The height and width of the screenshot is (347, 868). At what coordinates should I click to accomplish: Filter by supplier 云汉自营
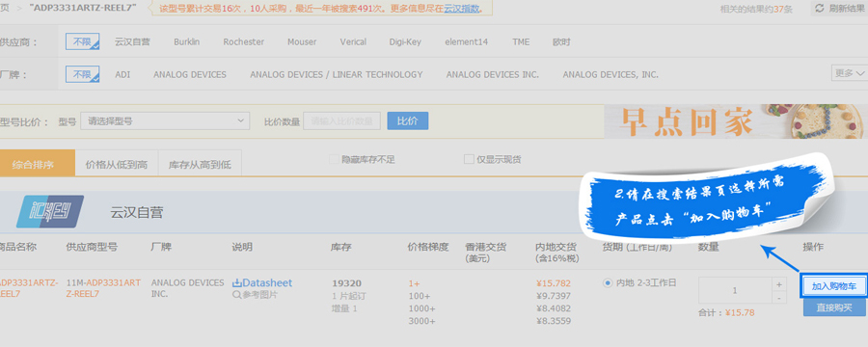[x=132, y=41]
